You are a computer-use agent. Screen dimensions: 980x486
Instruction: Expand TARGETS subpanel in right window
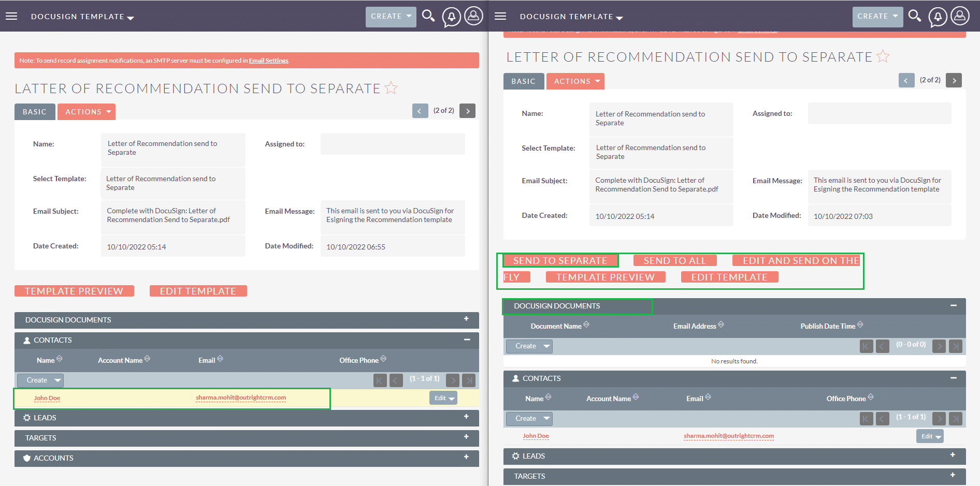coord(953,475)
